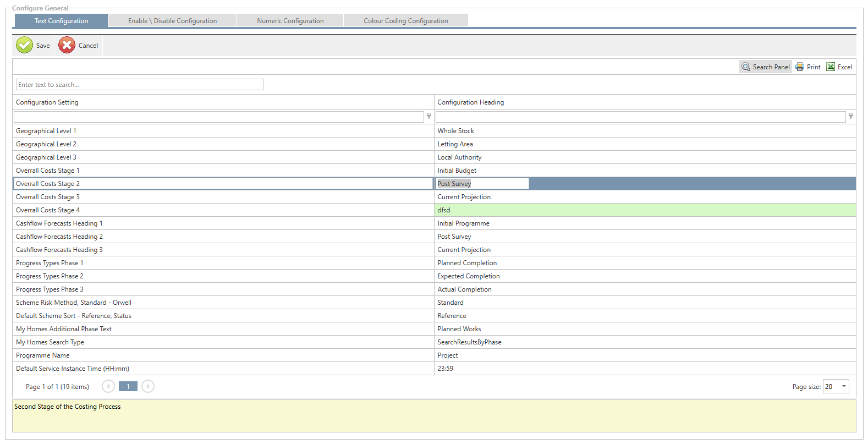Screen dimensions: 868x444
Task: Sort by Configuration Heading column header
Action: [470, 102]
